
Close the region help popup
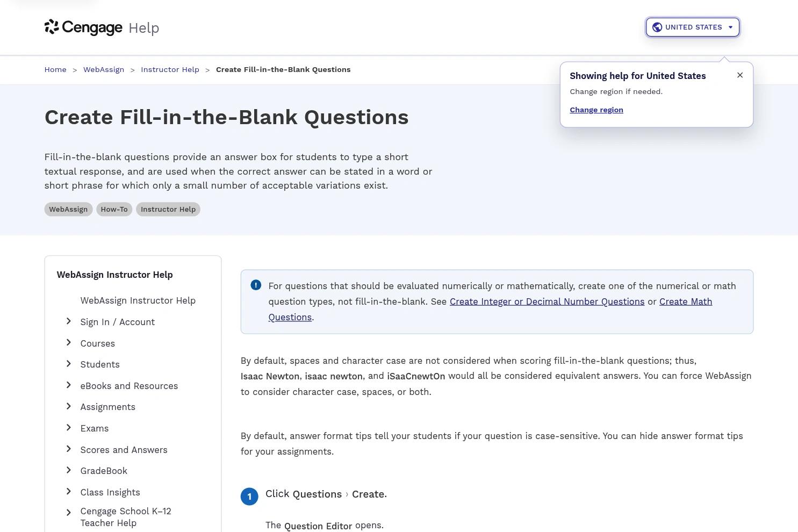[x=740, y=75]
